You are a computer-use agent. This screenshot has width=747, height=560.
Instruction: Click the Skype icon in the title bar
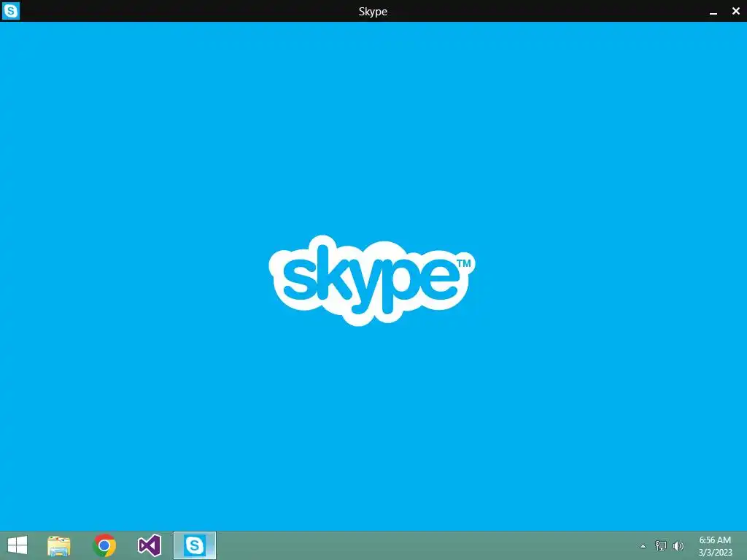(x=10, y=10)
